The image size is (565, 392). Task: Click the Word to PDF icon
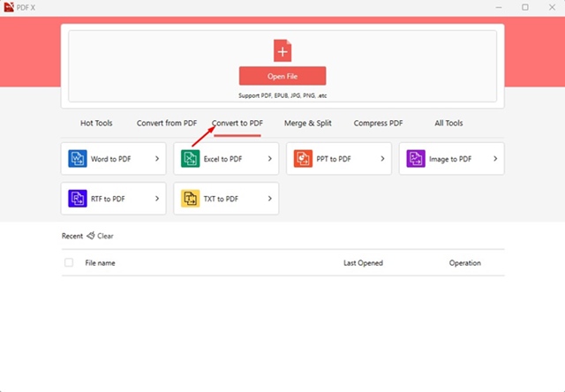click(78, 159)
